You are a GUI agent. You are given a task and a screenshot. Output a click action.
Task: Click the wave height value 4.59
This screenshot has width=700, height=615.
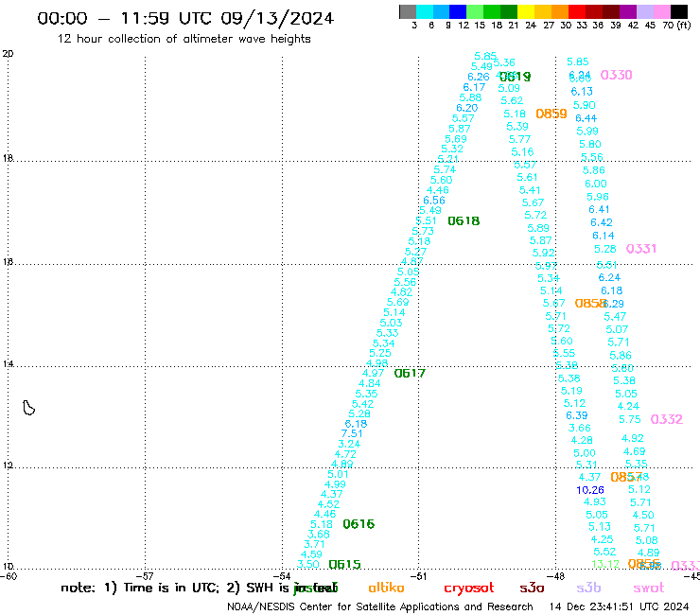(x=311, y=554)
